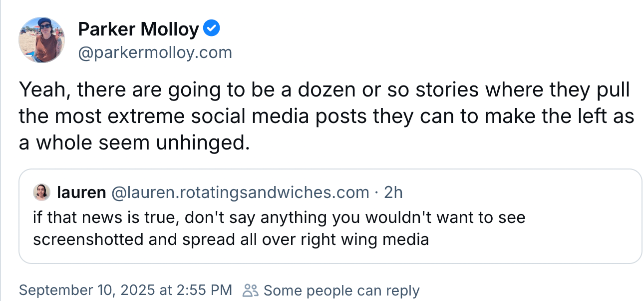Open Parker Molloy's profile avatar
Image resolution: width=644 pixels, height=301 pixels.
[x=42, y=40]
